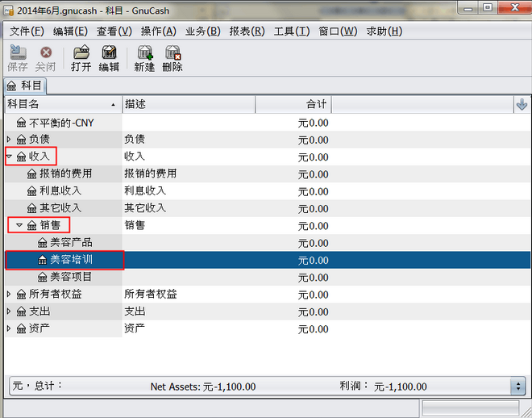
Task: Open the 业务(B) menu
Action: click(x=203, y=31)
